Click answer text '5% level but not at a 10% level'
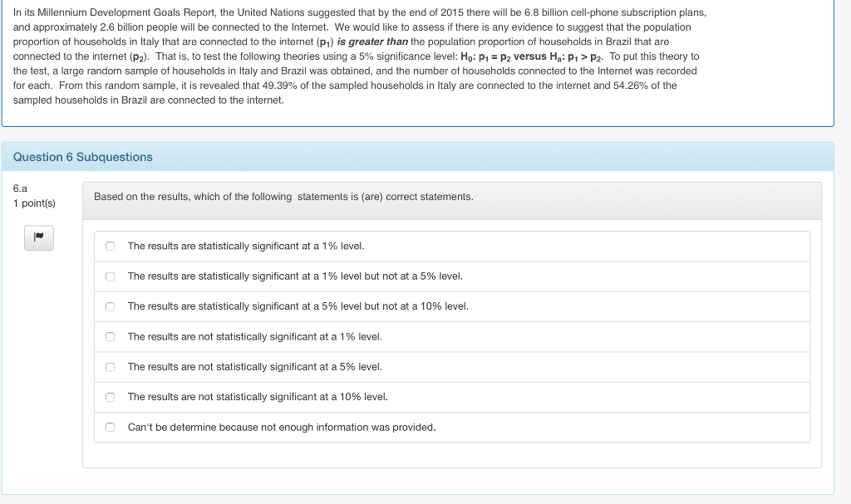Image resolution: width=851 pixels, height=504 pixels. click(298, 306)
